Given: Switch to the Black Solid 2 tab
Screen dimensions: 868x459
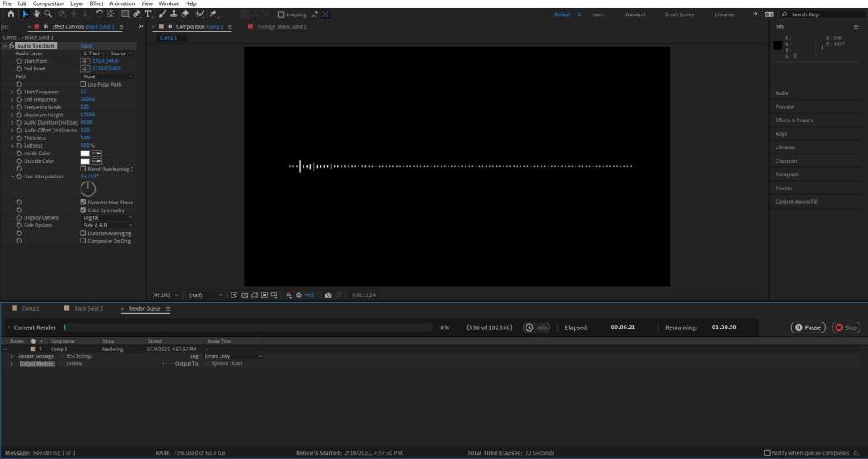Looking at the screenshot, I should point(88,309).
